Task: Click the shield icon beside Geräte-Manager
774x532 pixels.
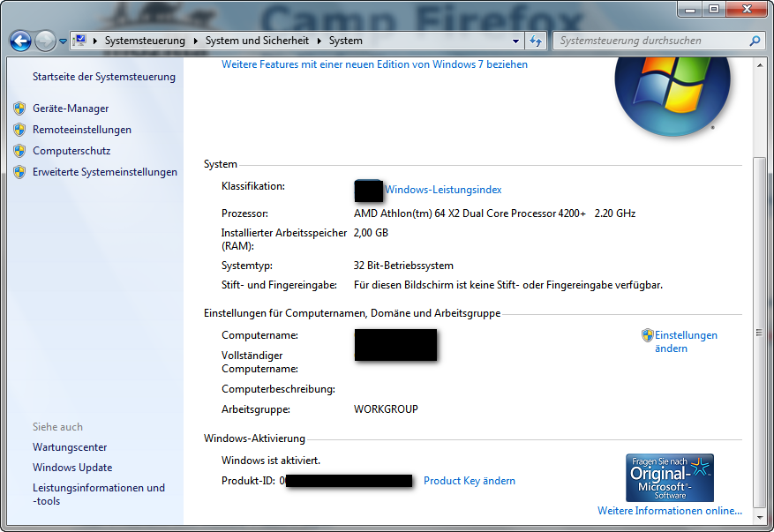Action: (x=19, y=109)
